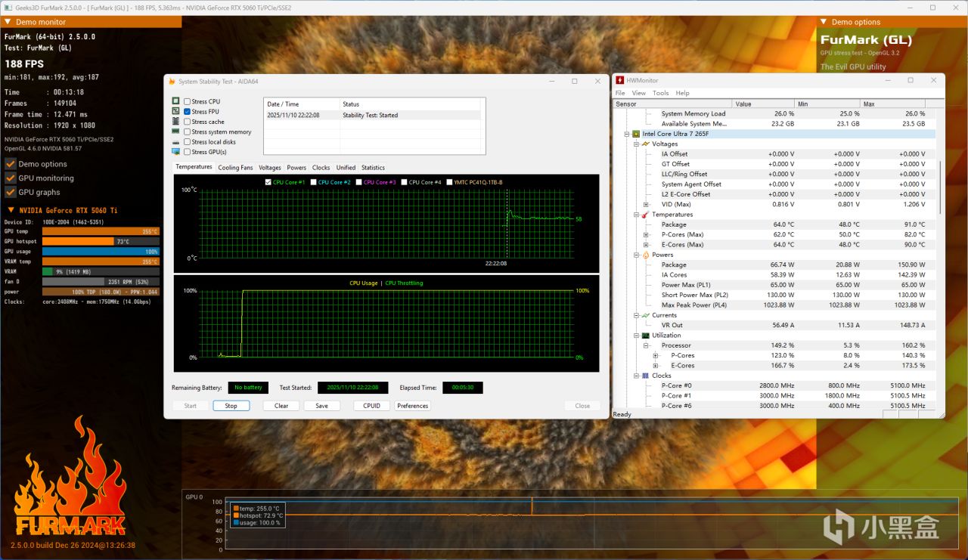Click the disk icon beside Stress local disks
Screen dimensions: 968x560
[x=176, y=142]
